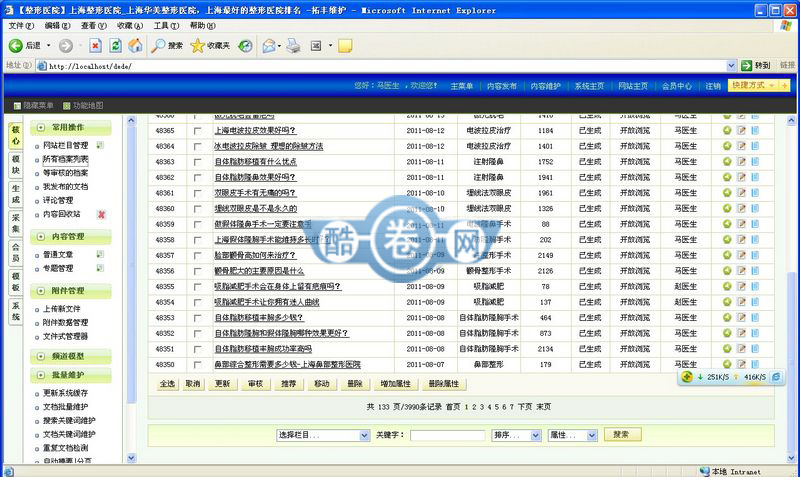This screenshot has width=800, height=477.
Task: Tick checkbox for article 48364
Action: click(197, 146)
